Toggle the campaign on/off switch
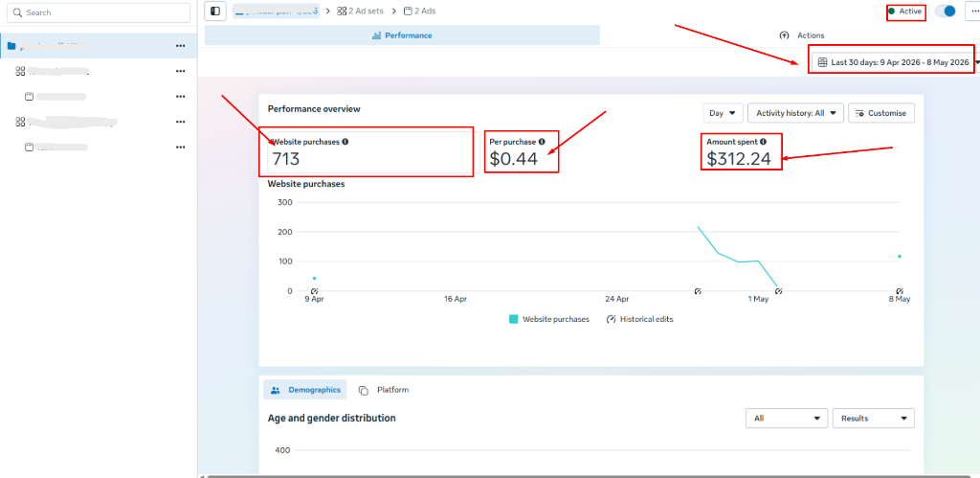Screen dimensions: 980x478 (x=945, y=11)
